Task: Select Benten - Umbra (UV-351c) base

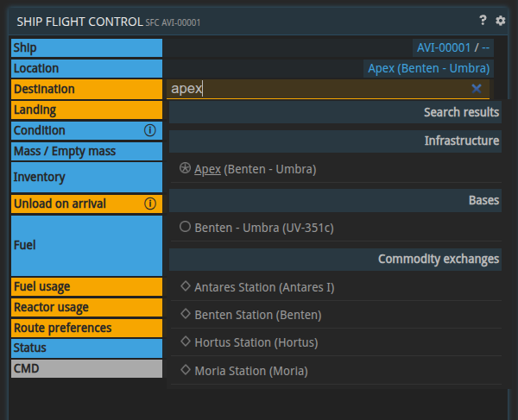Action: (263, 228)
